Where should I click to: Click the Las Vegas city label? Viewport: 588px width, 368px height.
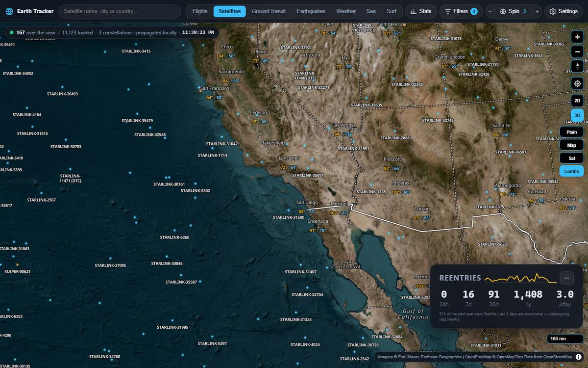click(343, 125)
